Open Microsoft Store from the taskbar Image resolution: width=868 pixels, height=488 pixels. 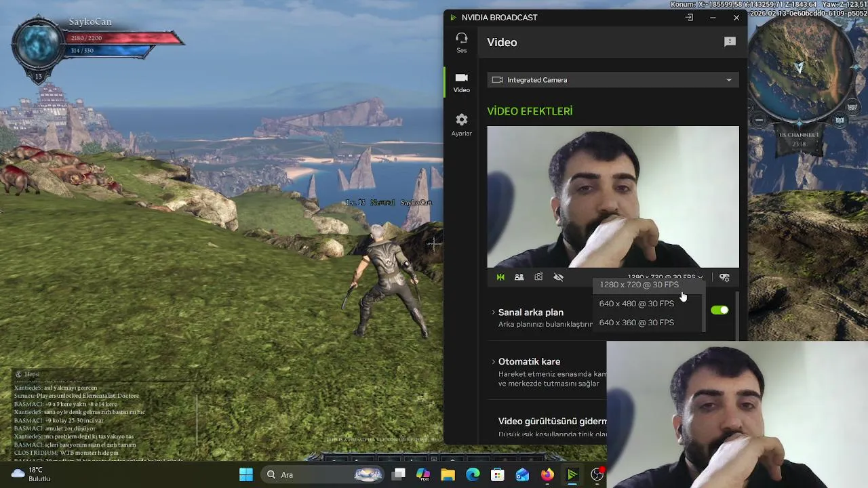point(498,474)
